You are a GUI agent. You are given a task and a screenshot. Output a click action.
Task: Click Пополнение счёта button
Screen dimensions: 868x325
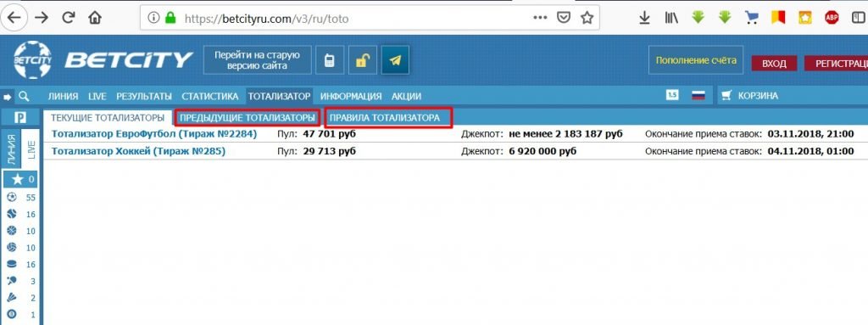tap(696, 60)
